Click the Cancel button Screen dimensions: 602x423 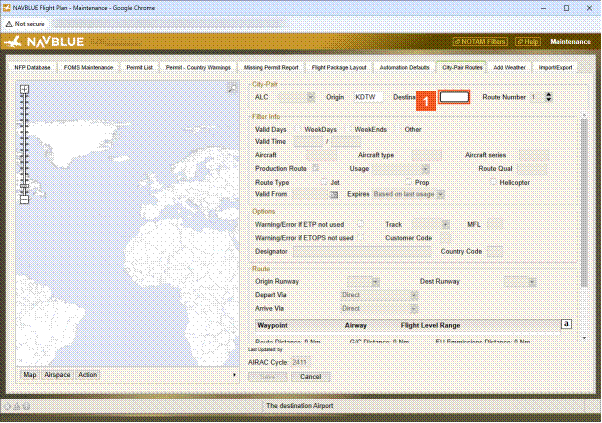tap(310, 377)
